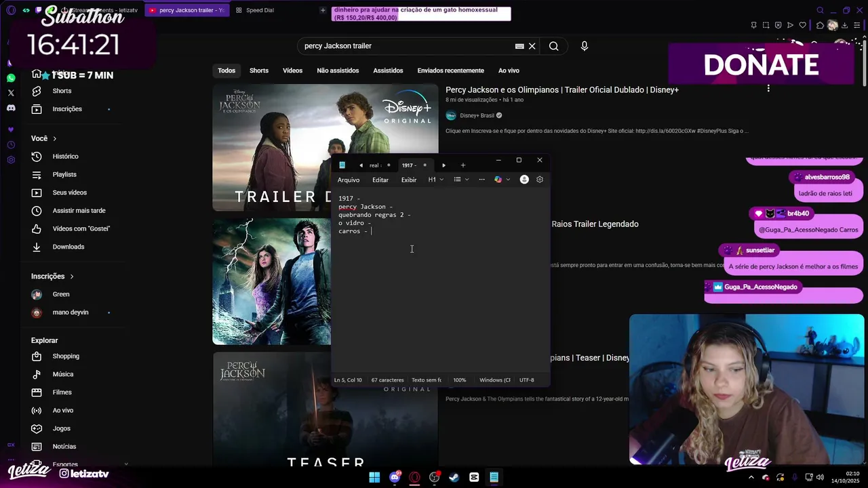This screenshot has height=488, width=868.
Task: Select the Shorts filter chip
Action: pyautogui.click(x=259, y=70)
